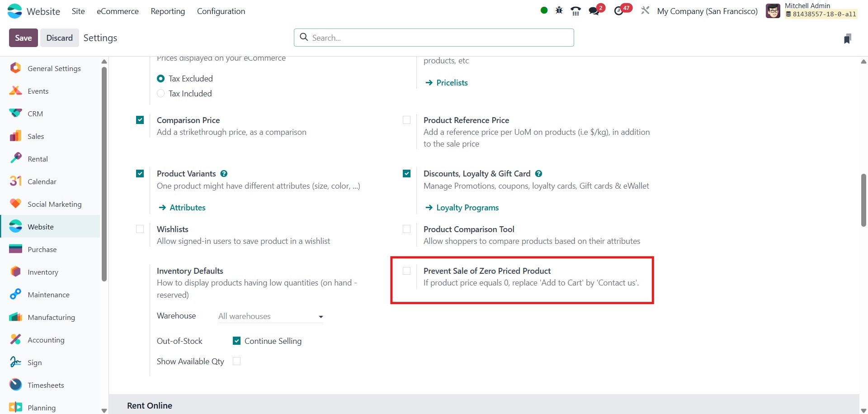Image resolution: width=868 pixels, height=414 pixels.
Task: Open the Warehouse dropdown
Action: pos(270,316)
